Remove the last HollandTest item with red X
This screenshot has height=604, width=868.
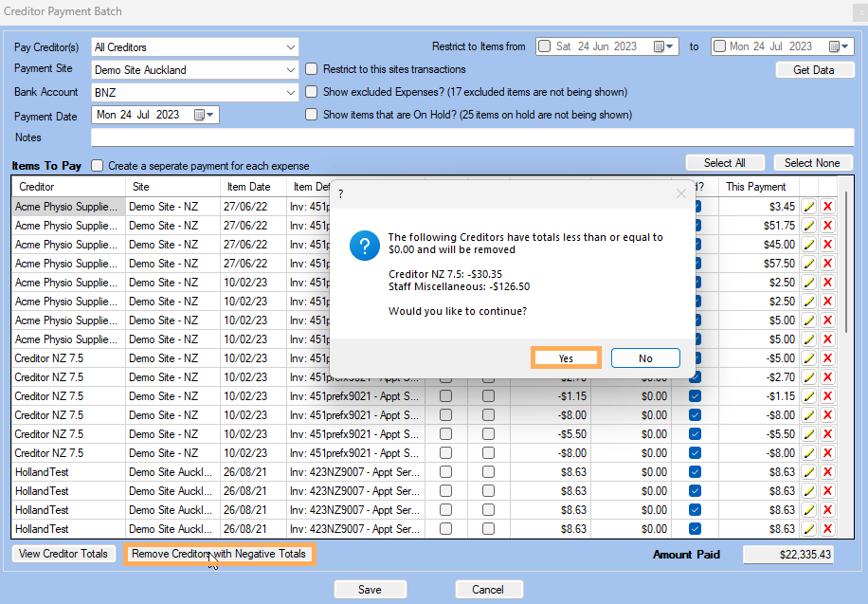point(827,528)
